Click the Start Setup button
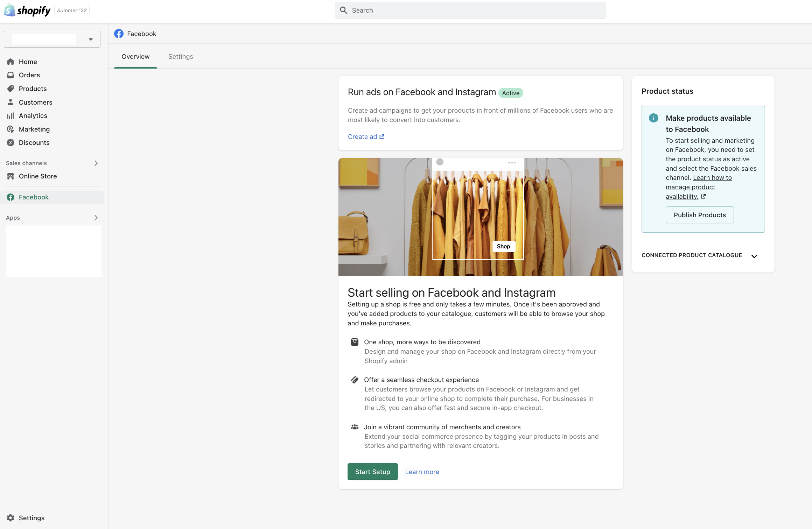Screen dimensions: 812x529 pyautogui.click(x=372, y=472)
